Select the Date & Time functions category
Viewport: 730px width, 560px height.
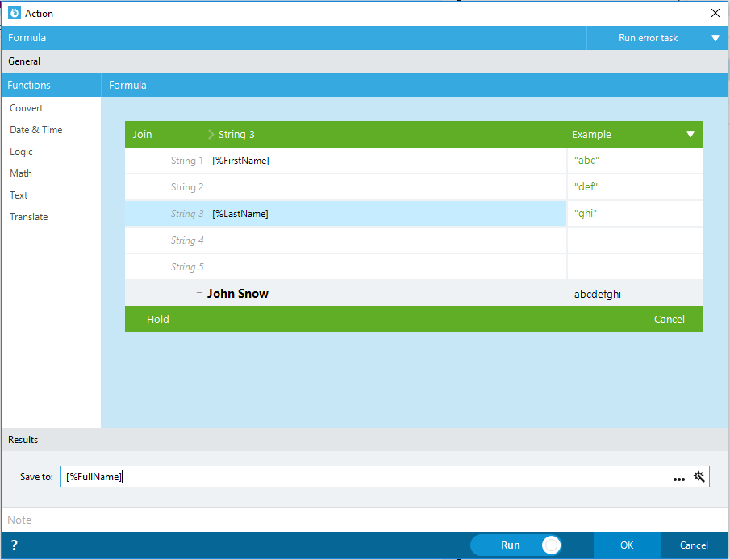(x=35, y=130)
